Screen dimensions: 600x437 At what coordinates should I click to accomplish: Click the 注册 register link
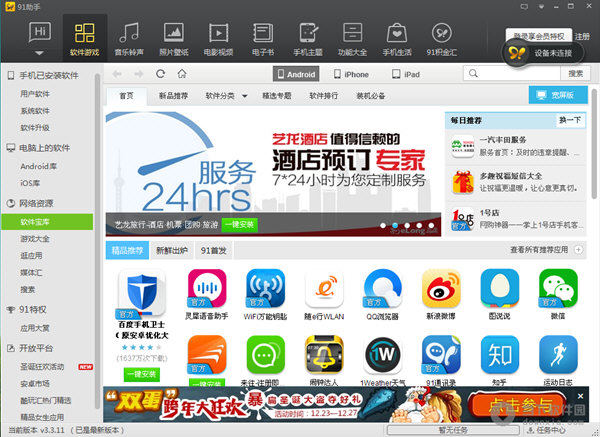(582, 36)
